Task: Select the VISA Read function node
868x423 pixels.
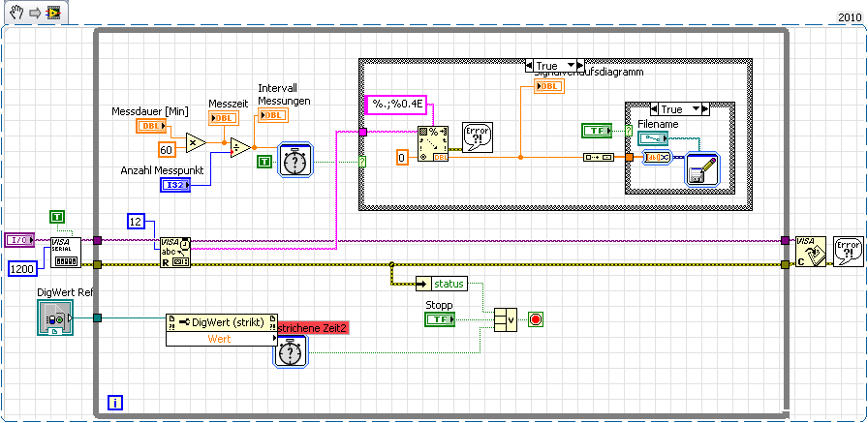Action: 175,253
